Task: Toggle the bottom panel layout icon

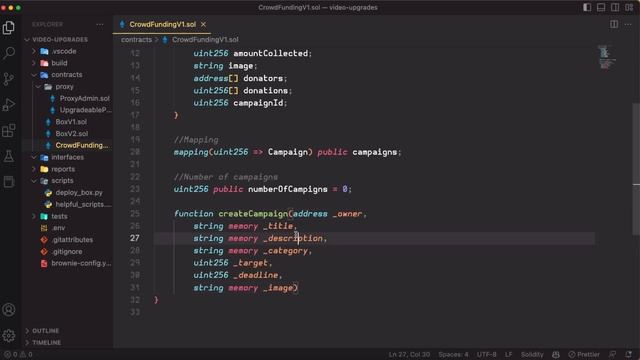Action: click(601, 7)
